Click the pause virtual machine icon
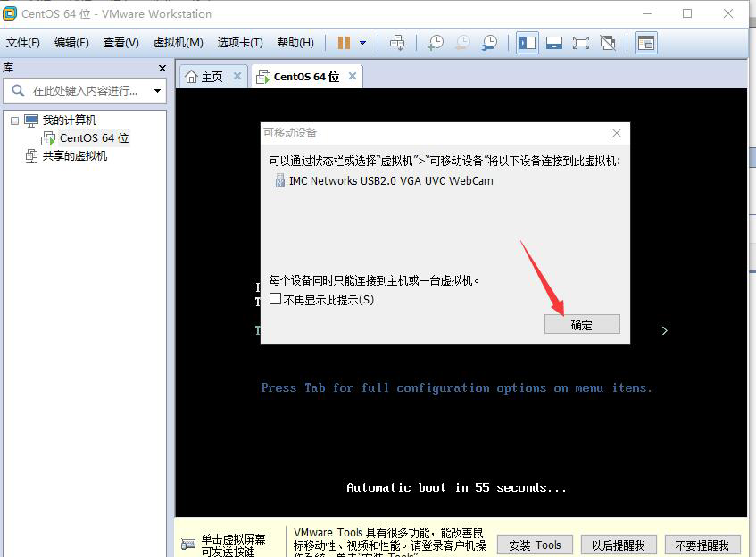This screenshot has width=756, height=557. [344, 43]
